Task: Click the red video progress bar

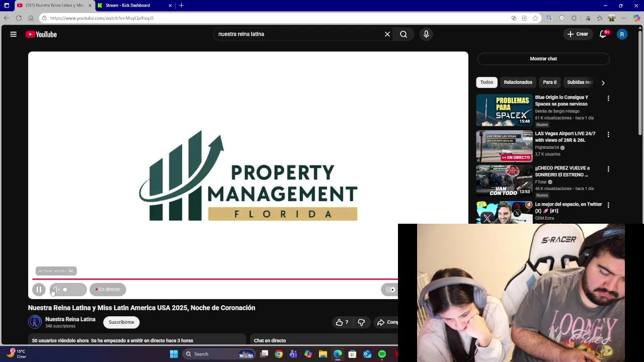Action: tap(215, 279)
